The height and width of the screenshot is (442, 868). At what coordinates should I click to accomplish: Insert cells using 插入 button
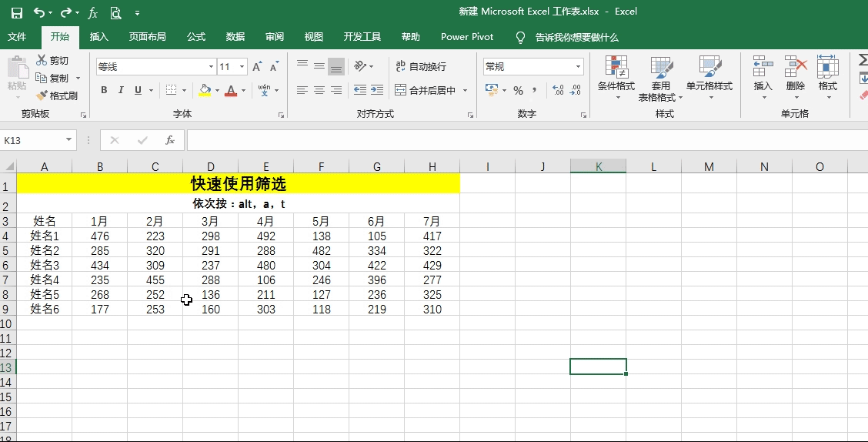pyautogui.click(x=763, y=78)
